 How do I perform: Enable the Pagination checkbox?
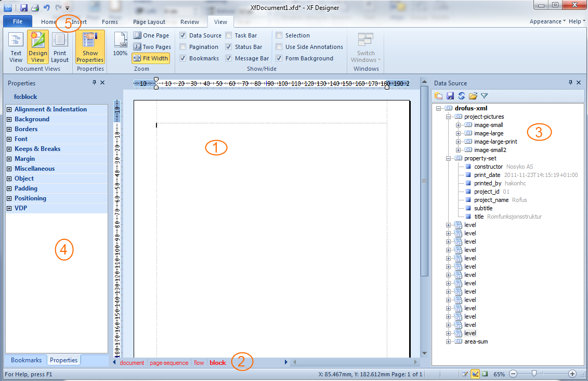(x=183, y=47)
